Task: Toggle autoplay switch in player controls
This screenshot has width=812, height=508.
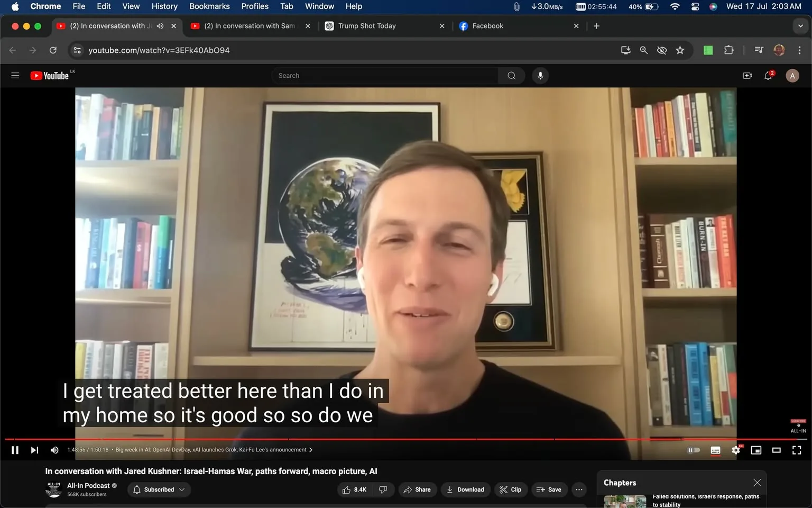Action: click(x=694, y=450)
